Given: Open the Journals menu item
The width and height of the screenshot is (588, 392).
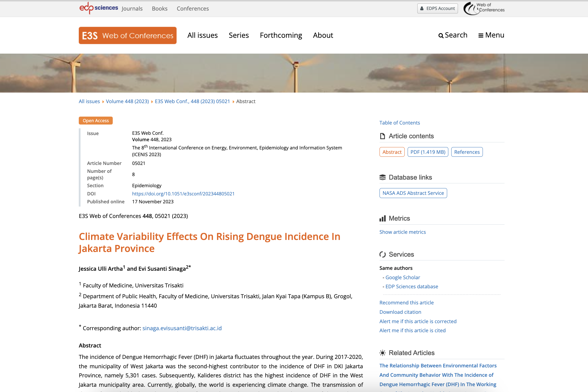Looking at the screenshot, I should click(132, 8).
